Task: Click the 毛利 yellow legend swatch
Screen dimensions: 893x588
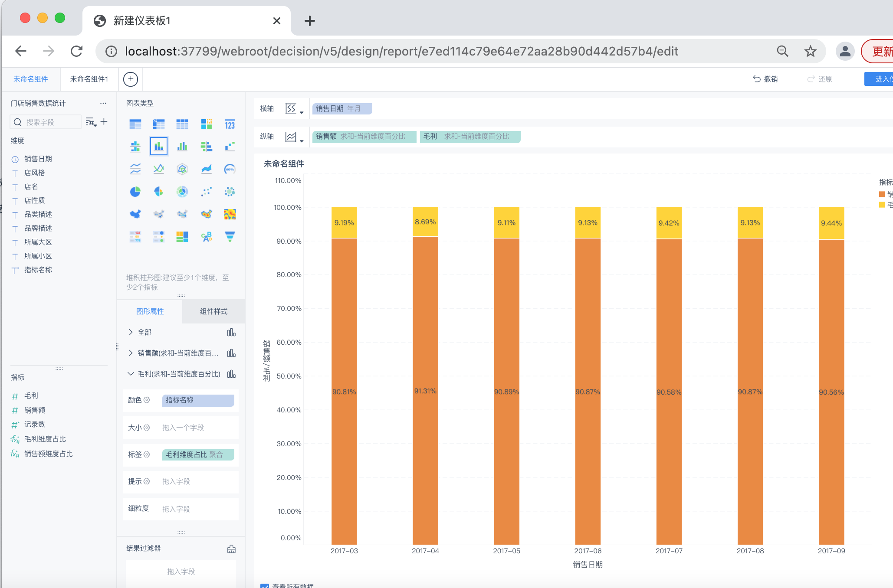Action: pyautogui.click(x=882, y=205)
